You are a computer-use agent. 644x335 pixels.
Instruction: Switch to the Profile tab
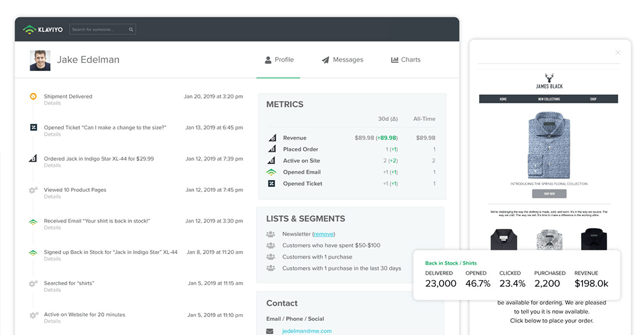point(279,60)
